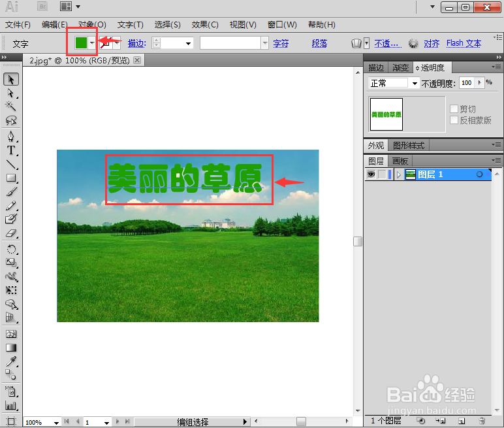Open the stroke weight dropdown
The image size is (504, 428).
click(x=189, y=43)
